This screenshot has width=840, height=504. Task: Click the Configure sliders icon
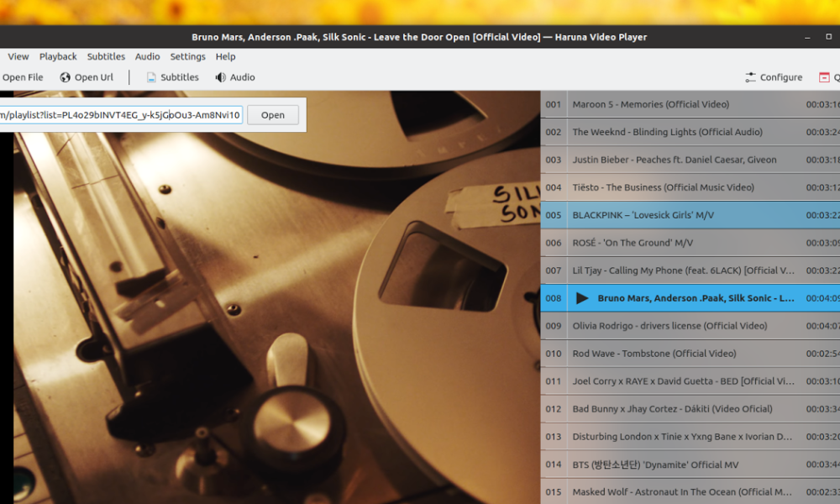point(750,77)
